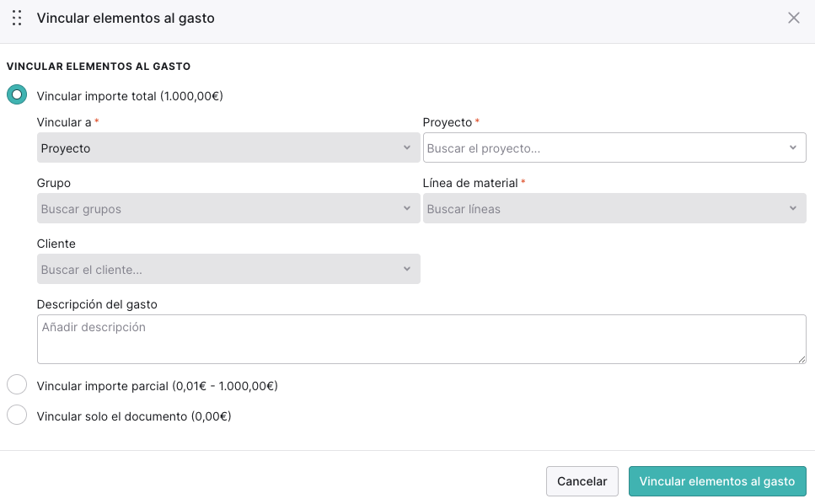Click the Descripción del gasto label

click(x=97, y=304)
